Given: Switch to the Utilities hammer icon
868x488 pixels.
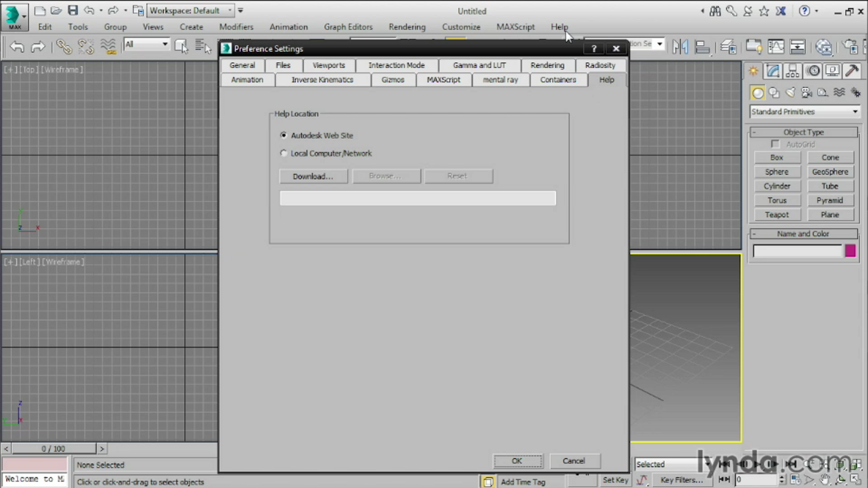Looking at the screenshot, I should (x=852, y=71).
